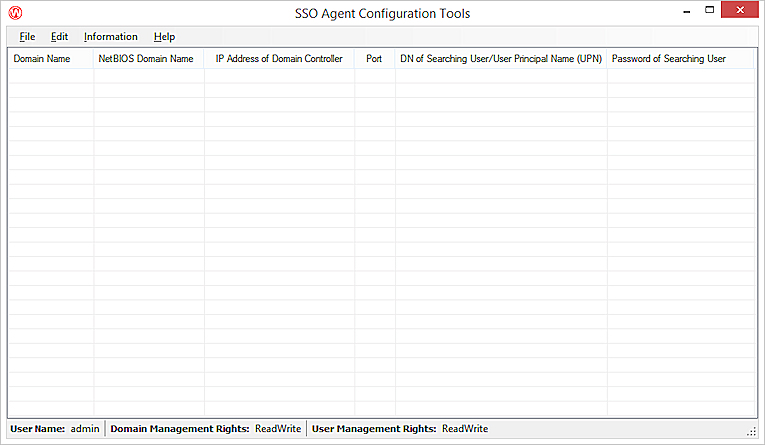Select the first empty cell under Domain Name
This screenshot has width=765, height=445.
click(x=50, y=76)
